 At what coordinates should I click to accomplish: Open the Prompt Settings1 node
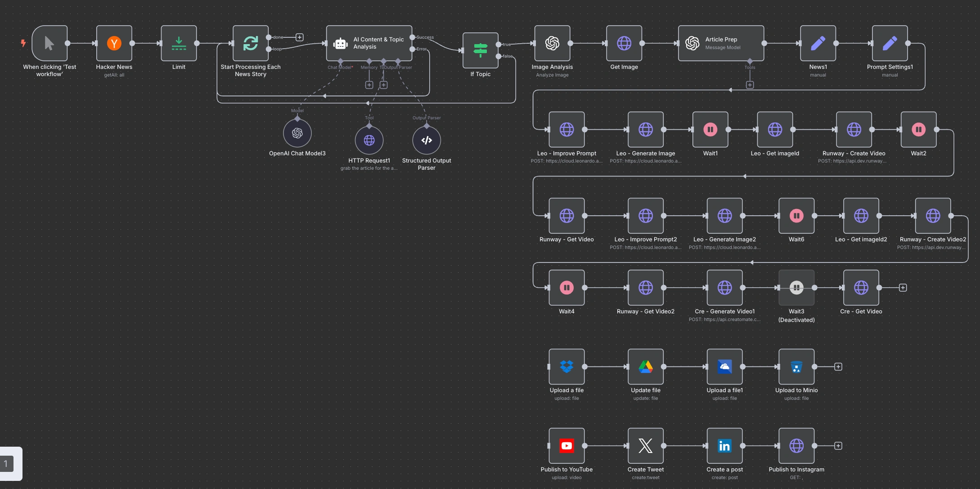click(890, 43)
